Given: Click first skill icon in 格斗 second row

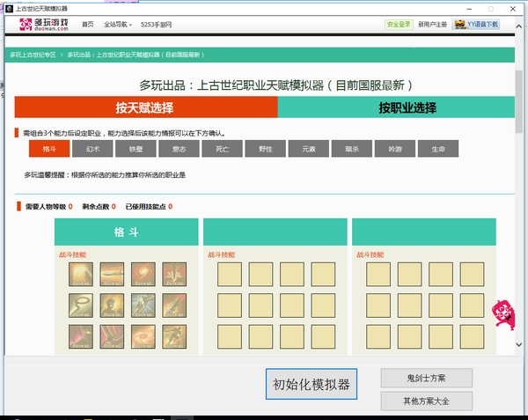Looking at the screenshot, I should pos(82,306).
